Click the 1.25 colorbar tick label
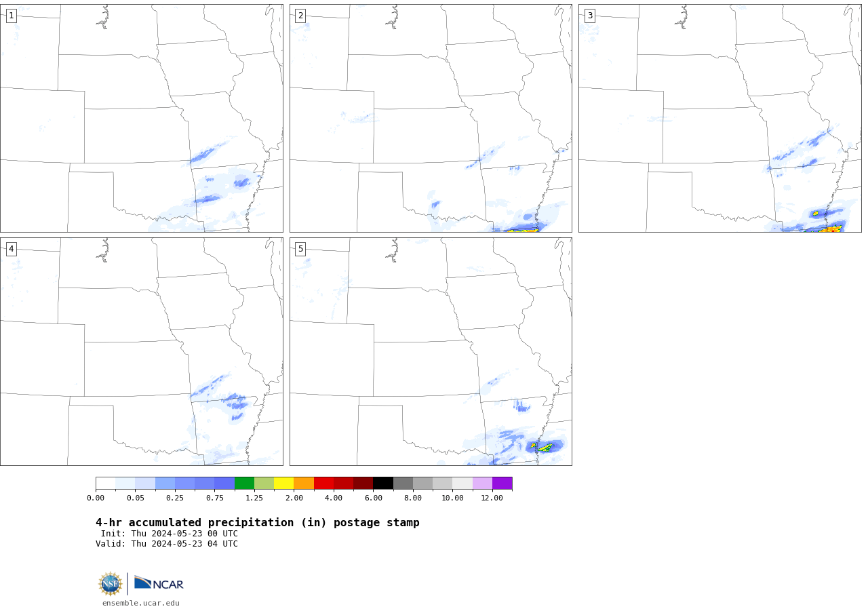The height and width of the screenshot is (611, 868). (x=254, y=498)
